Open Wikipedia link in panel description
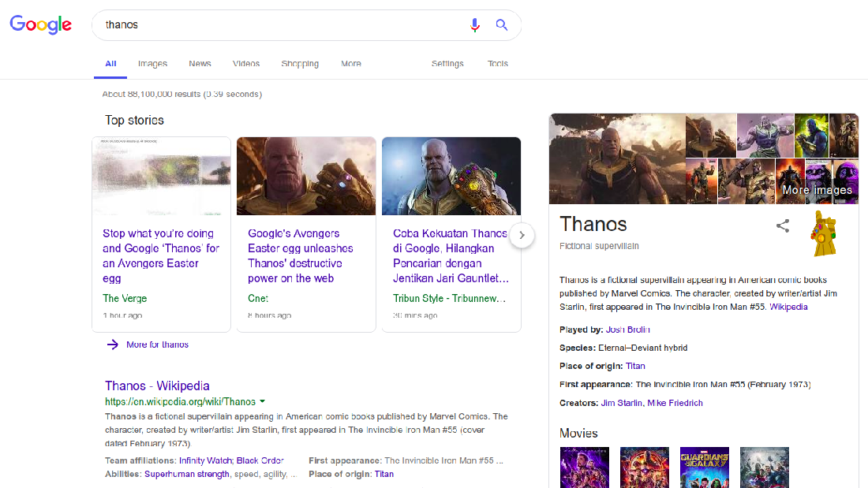Image resolution: width=868 pixels, height=488 pixels. [788, 307]
